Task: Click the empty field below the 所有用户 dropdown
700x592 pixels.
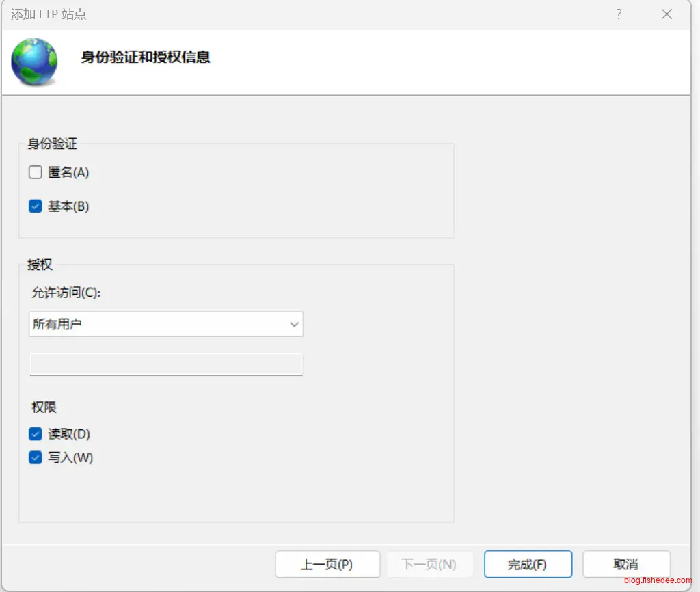Action: pos(165,364)
